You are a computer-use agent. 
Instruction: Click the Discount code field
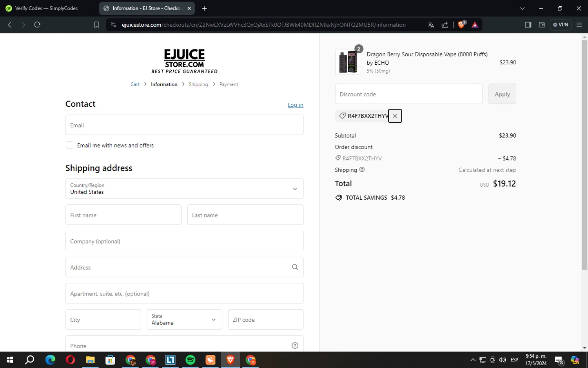point(409,94)
